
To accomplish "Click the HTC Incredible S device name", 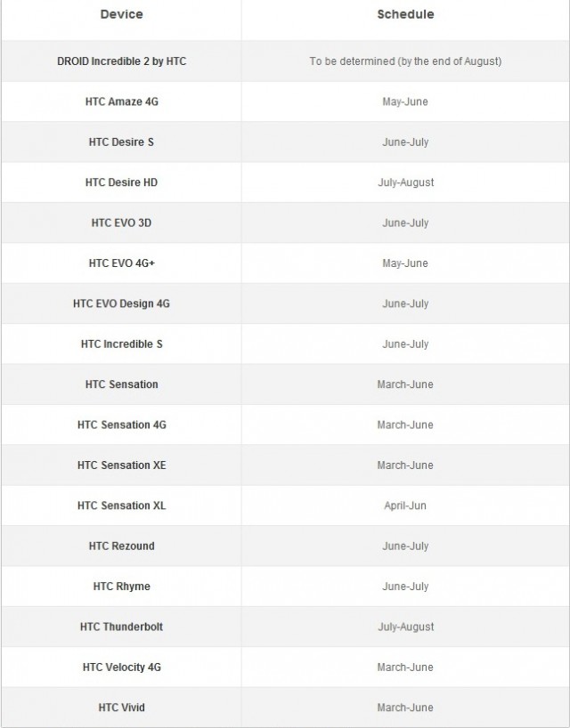I will (x=122, y=344).
